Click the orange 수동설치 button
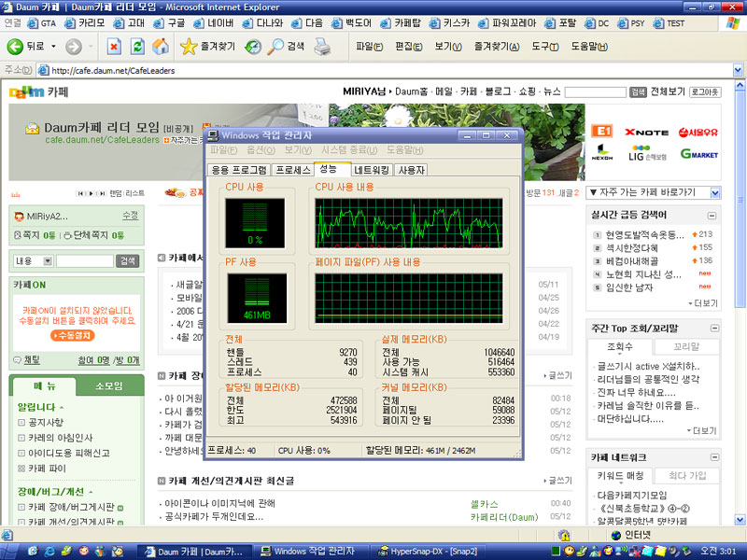This screenshot has width=747, height=560. tap(73, 335)
